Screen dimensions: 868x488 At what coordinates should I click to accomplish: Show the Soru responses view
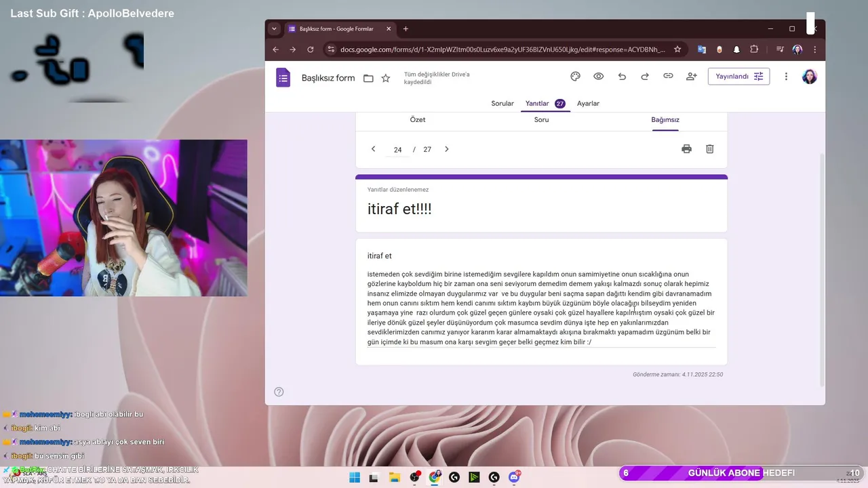click(x=541, y=120)
